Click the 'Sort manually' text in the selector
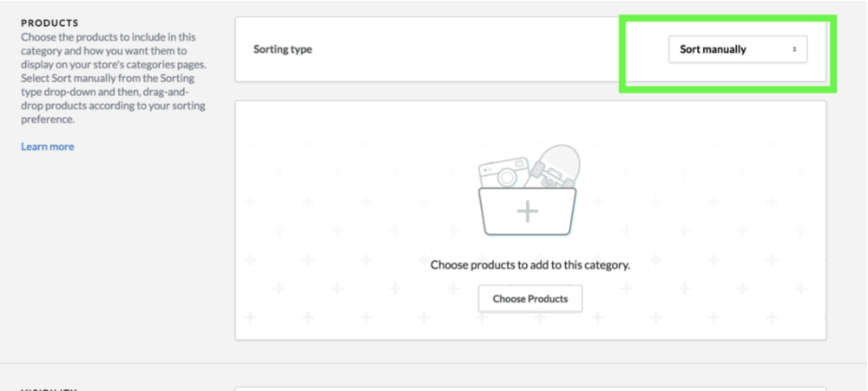The height and width of the screenshot is (391, 868). (x=713, y=49)
